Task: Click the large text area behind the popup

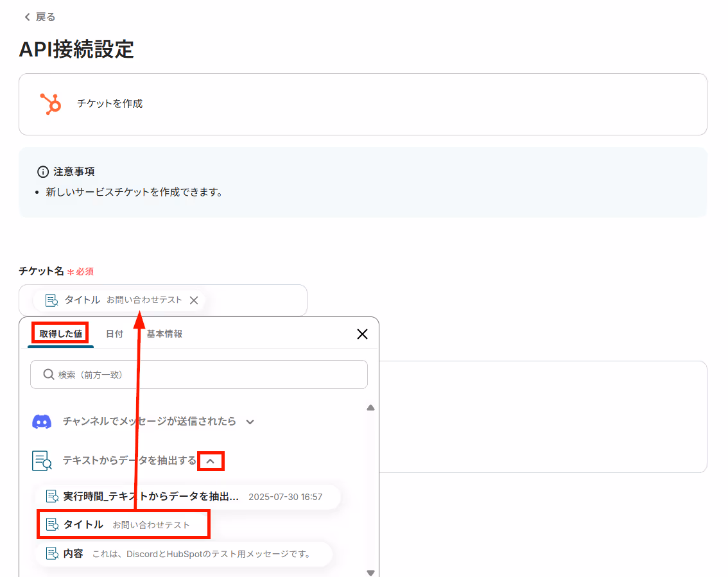Action: click(x=543, y=417)
